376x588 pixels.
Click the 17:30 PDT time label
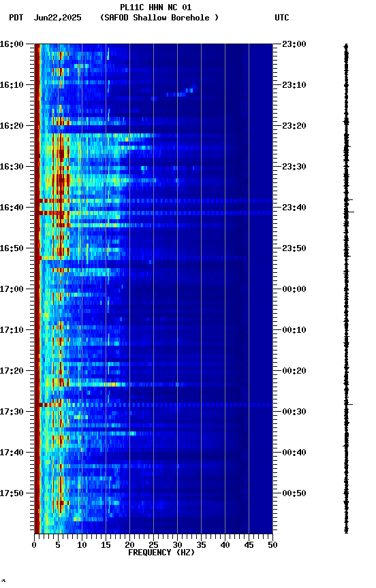12,412
